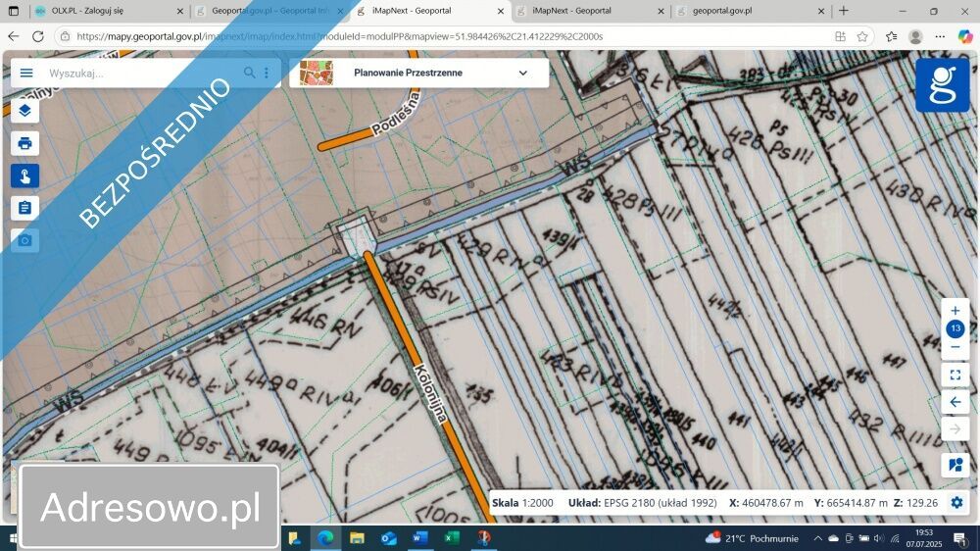Click the X coordinate 460478.67 m
The width and height of the screenshot is (980, 551).
tap(766, 503)
